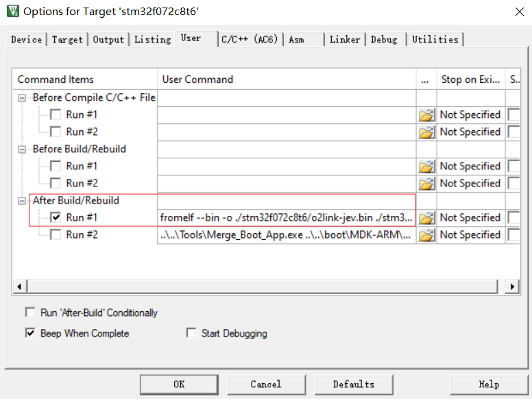Screen dimensions: 532x399
Task: Toggle Run 'After-Build' Conditionally checkbox
Action: [x=31, y=313]
